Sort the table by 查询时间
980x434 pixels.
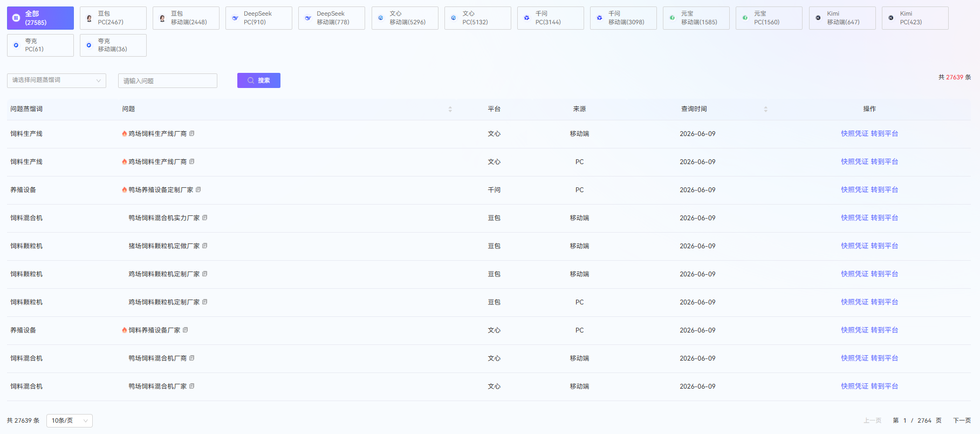(765, 109)
